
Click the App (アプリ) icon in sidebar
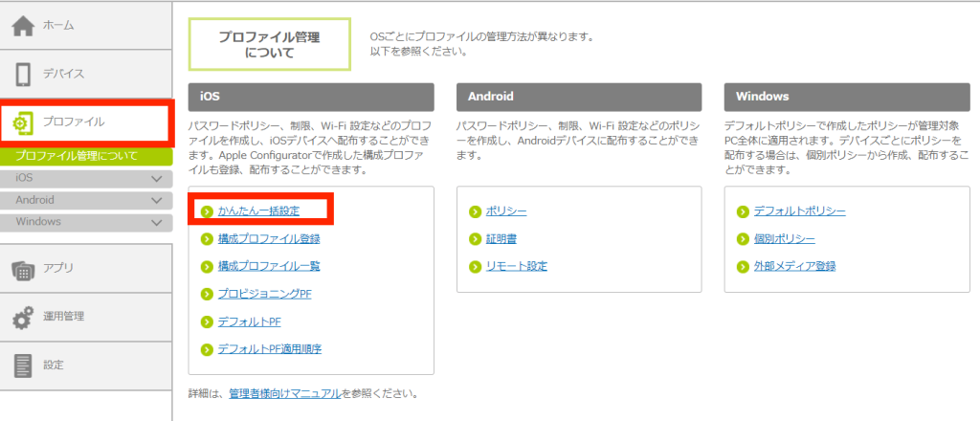coord(23,269)
